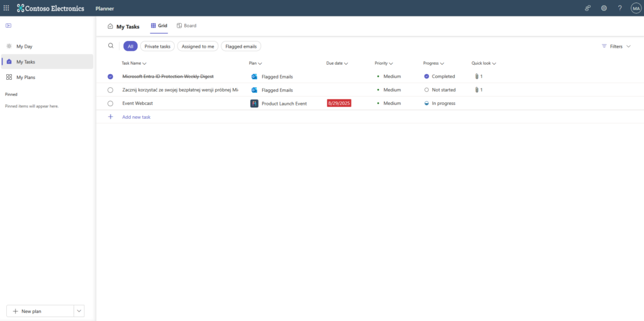
Task: Click the search magnifier icon
Action: pyautogui.click(x=111, y=46)
